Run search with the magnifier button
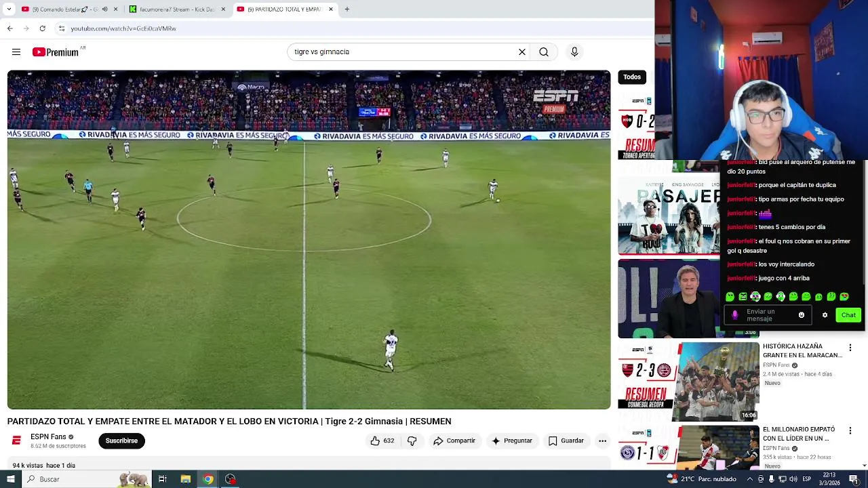Image resolution: width=868 pixels, height=488 pixels. (544, 52)
